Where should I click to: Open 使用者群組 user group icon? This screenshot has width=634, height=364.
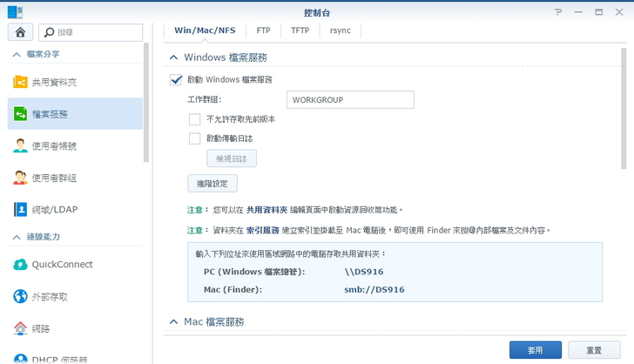click(20, 178)
